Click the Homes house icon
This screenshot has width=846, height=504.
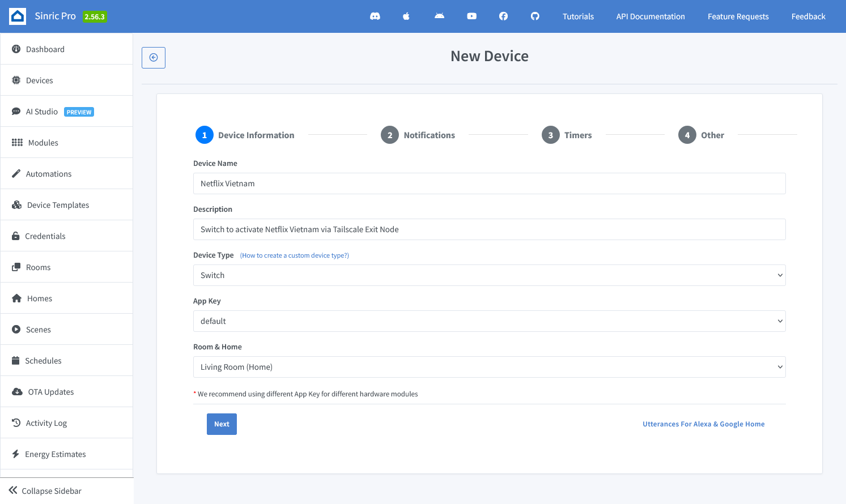16,298
